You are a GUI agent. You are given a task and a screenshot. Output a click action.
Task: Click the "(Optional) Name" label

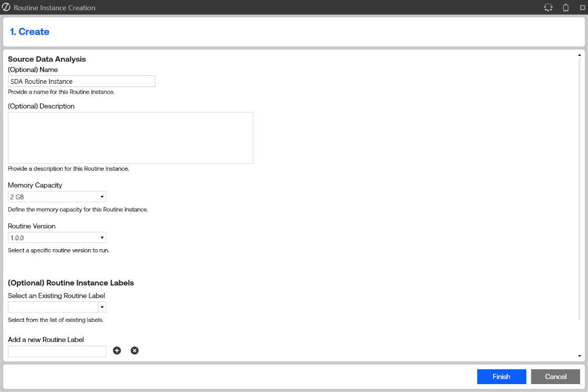tap(33, 70)
